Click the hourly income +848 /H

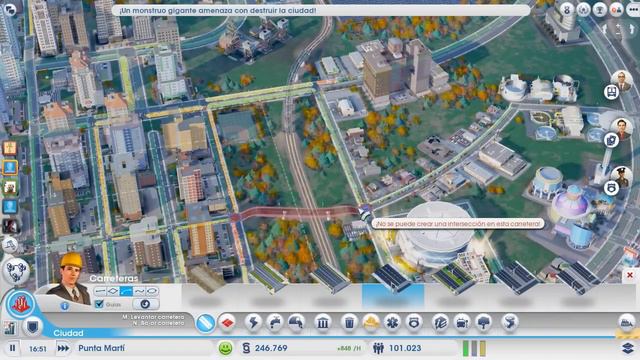[x=349, y=349]
